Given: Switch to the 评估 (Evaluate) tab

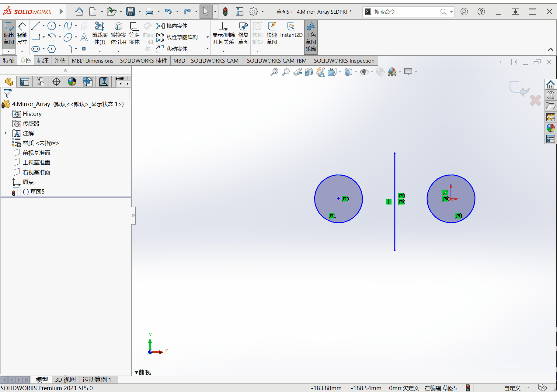Looking at the screenshot, I should pos(60,60).
